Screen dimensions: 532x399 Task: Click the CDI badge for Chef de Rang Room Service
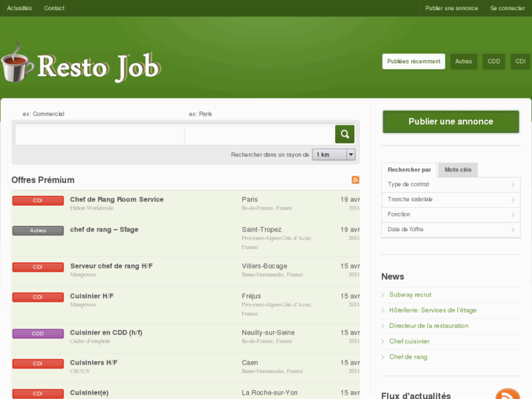coord(38,201)
